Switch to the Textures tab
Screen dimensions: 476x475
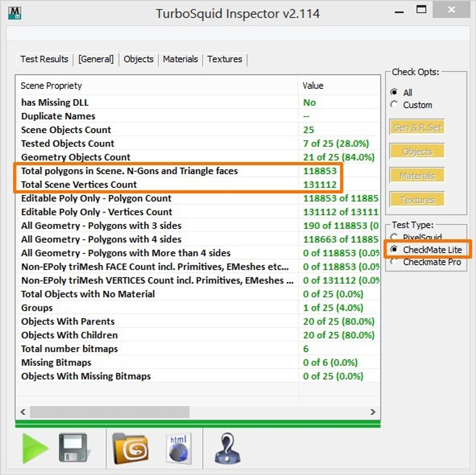pos(225,59)
